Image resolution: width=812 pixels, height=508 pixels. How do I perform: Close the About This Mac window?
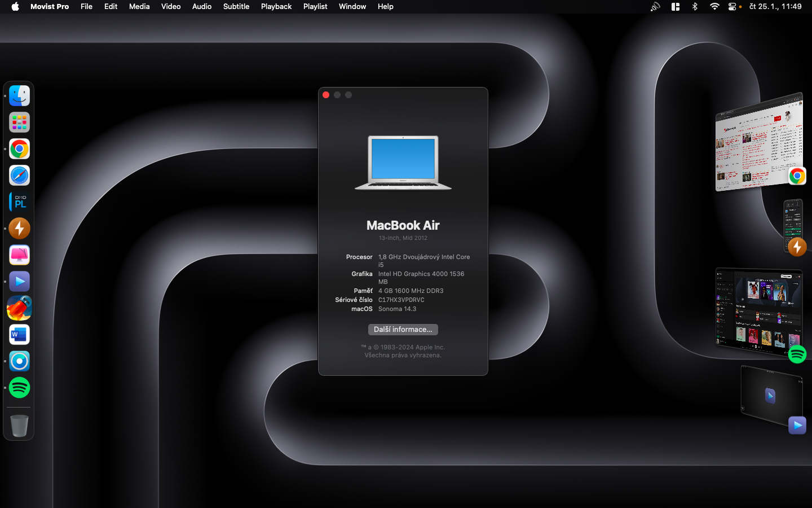coord(326,95)
